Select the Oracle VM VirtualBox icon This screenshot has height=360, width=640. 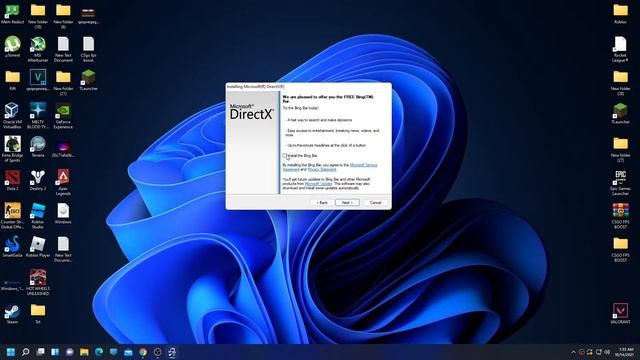(12, 116)
